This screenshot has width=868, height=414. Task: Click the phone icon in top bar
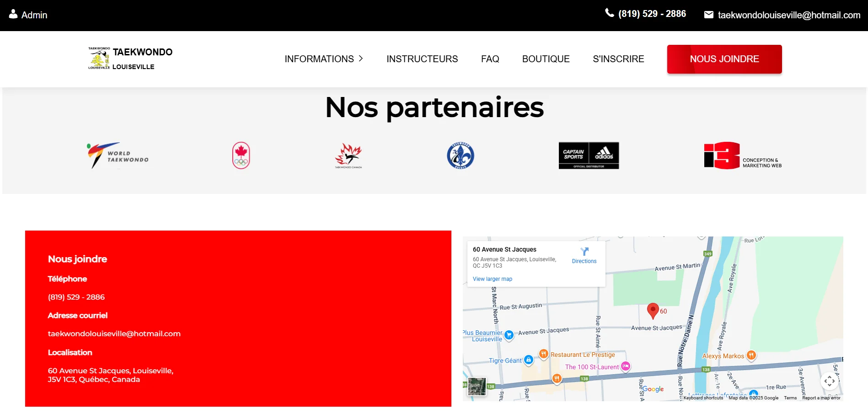[609, 13]
